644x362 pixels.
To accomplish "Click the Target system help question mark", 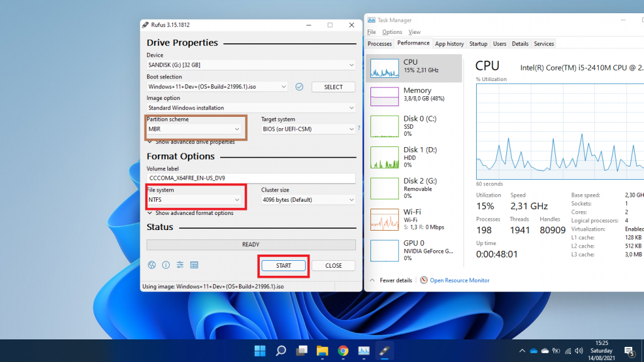I will point(359,128).
